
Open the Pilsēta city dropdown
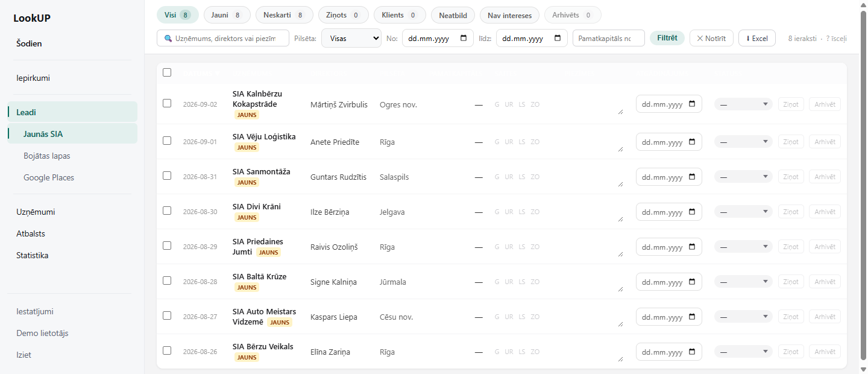coord(351,38)
